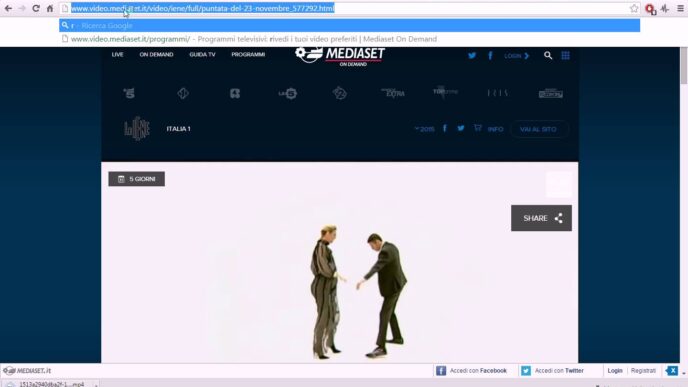The width and height of the screenshot is (688, 387).
Task: Open the browser home page icon
Action: [x=50, y=8]
